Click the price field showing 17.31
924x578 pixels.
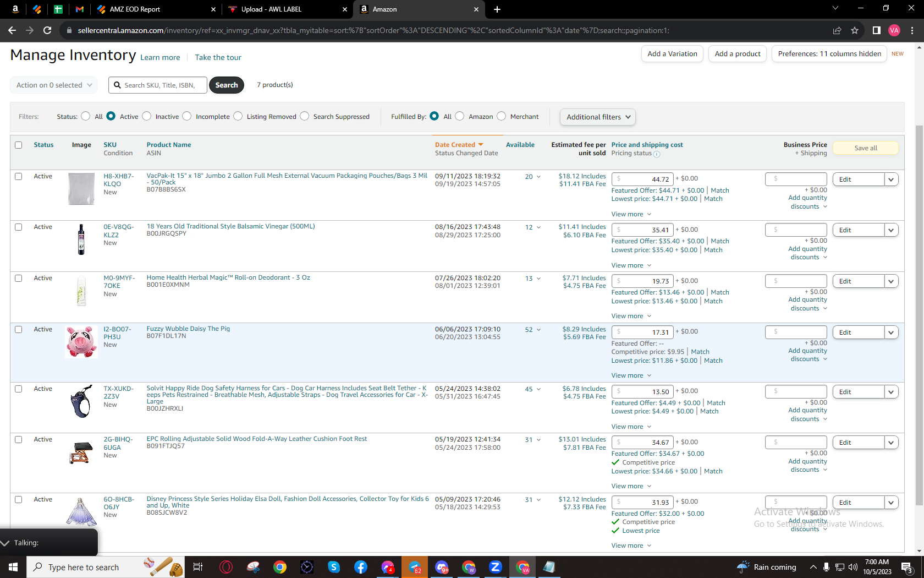(642, 332)
